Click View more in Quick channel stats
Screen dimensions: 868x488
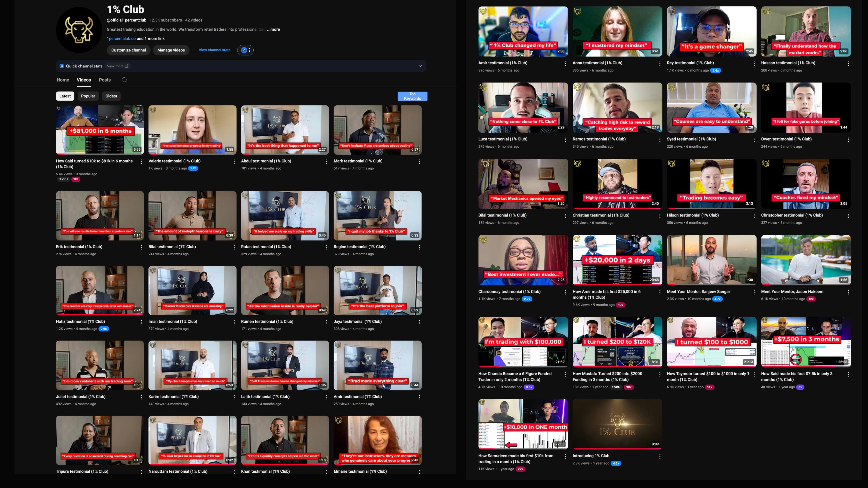tap(118, 66)
